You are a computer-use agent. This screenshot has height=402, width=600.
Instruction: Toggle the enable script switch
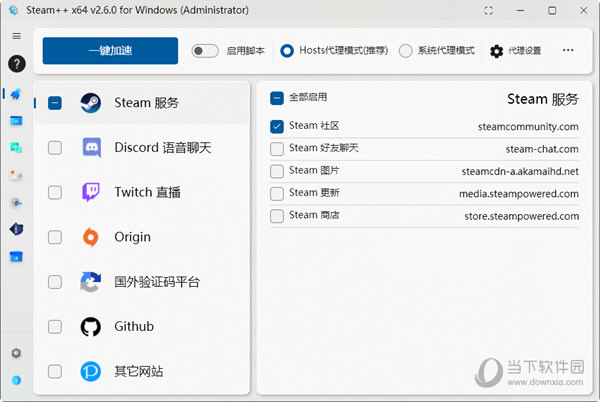(205, 50)
